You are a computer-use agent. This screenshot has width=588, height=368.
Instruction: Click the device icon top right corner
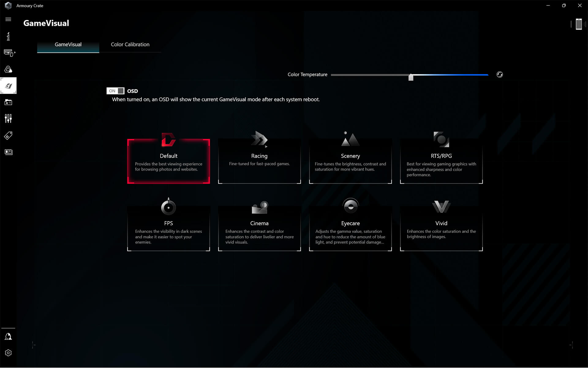pos(579,23)
